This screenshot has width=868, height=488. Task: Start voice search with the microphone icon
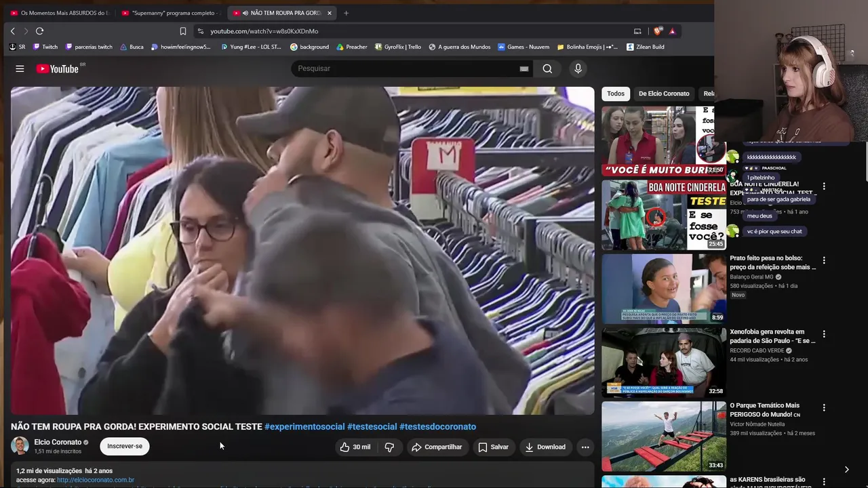point(578,68)
